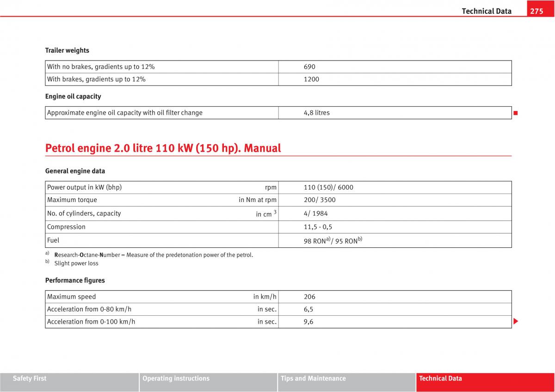
Task: Click the 1200 trailer weight value
Action: pos(311,79)
